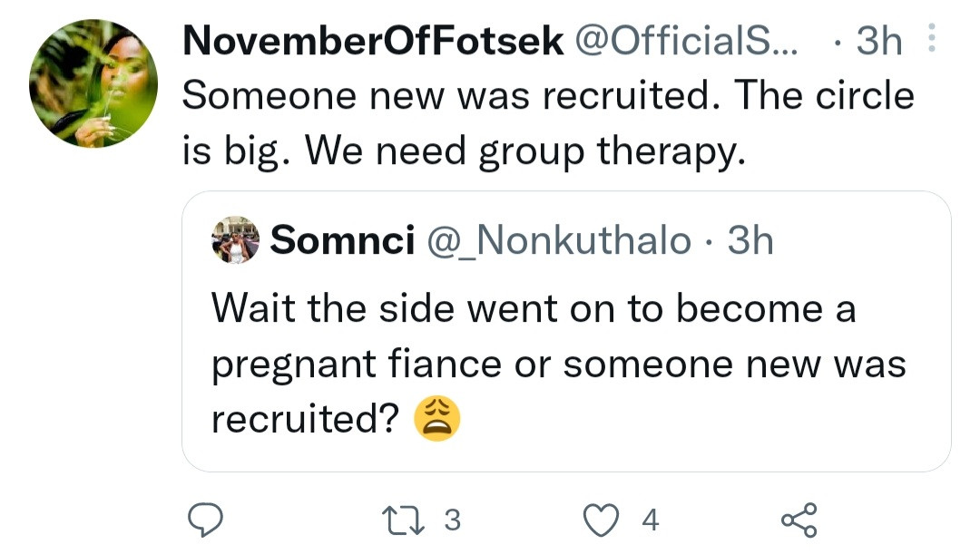Click the Somnci display name
980x554 pixels.
tap(342, 240)
